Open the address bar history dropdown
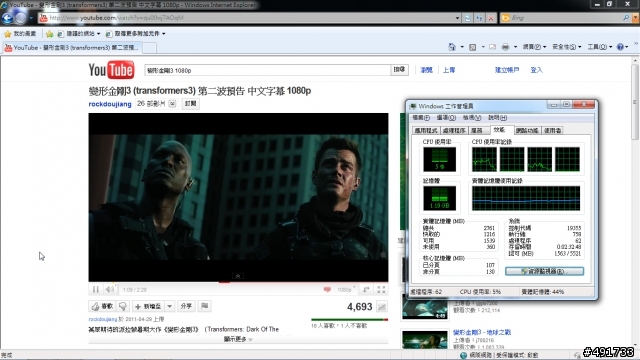The width and height of the screenshot is (640, 360). [457, 18]
